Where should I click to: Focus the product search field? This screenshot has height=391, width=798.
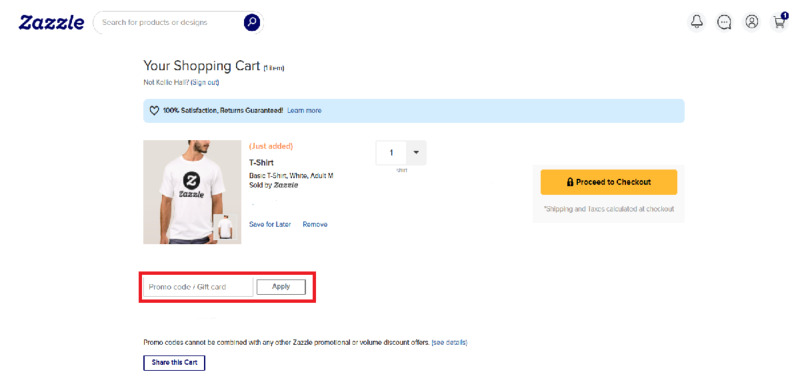pyautogui.click(x=169, y=22)
